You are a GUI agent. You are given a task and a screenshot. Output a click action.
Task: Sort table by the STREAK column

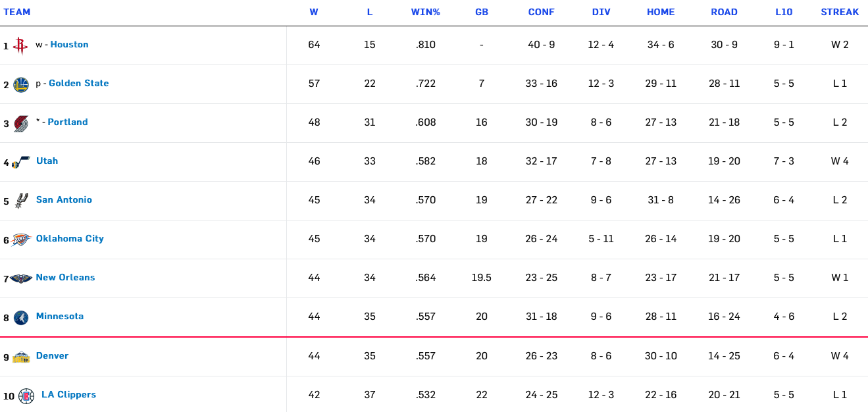click(840, 12)
